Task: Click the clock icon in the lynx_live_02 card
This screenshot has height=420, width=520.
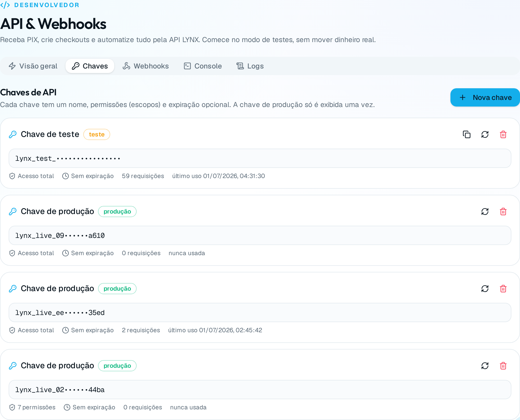Action: tap(67, 407)
